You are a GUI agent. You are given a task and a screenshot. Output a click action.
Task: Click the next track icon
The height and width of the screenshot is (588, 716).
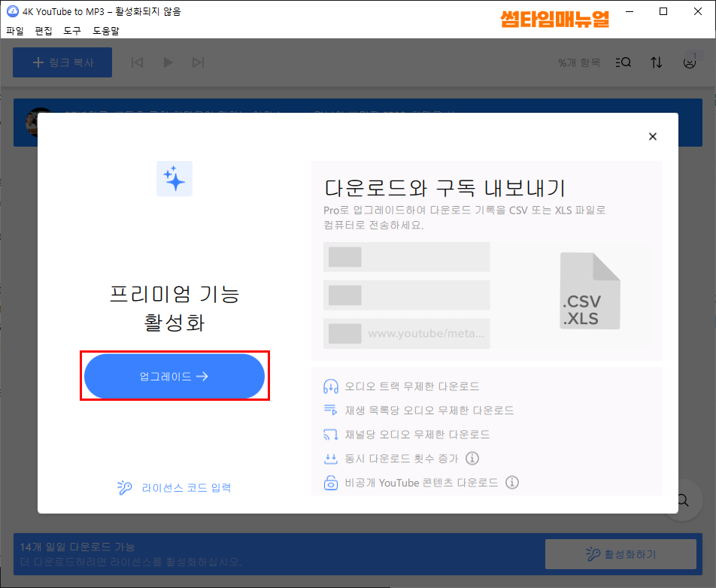tap(199, 62)
